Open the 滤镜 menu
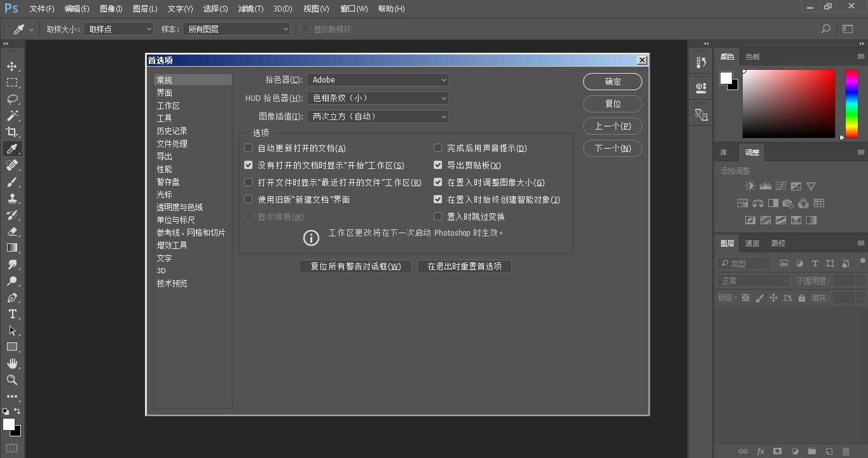This screenshot has width=868, height=458. [250, 9]
